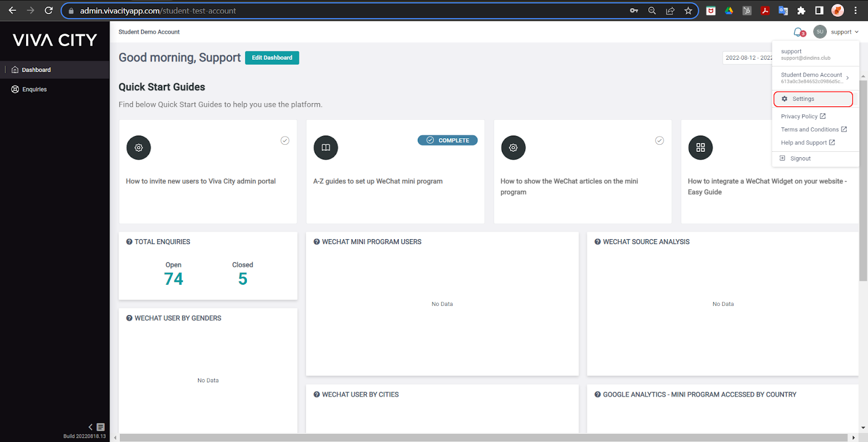Open 'A-Z guides to set up WeChat' guide
The height and width of the screenshot is (442, 868).
[x=378, y=181]
